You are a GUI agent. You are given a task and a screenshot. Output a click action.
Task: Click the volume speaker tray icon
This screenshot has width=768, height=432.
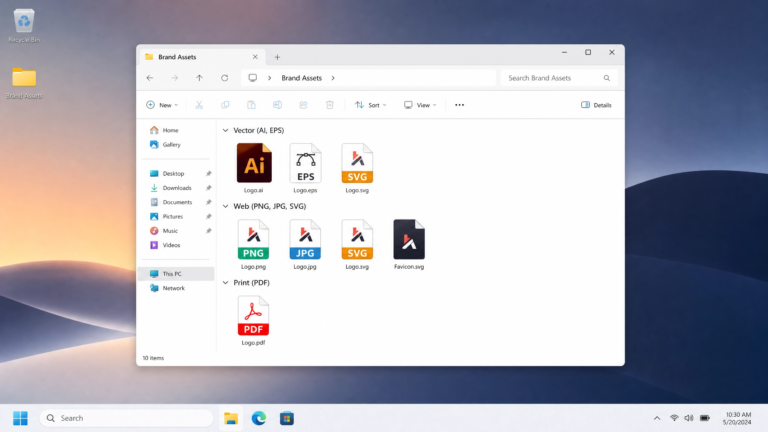click(x=689, y=418)
